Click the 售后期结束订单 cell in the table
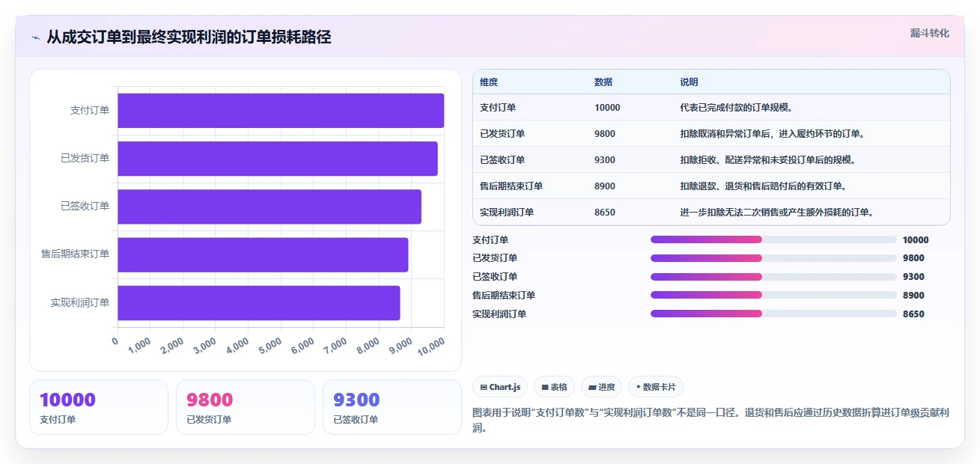This screenshot has height=464, width=980. 511,186
